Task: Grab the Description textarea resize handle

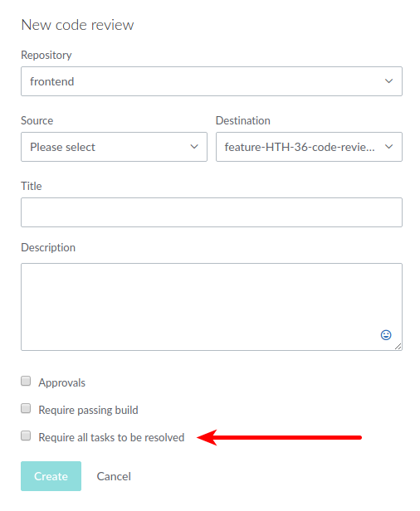Action: click(398, 347)
